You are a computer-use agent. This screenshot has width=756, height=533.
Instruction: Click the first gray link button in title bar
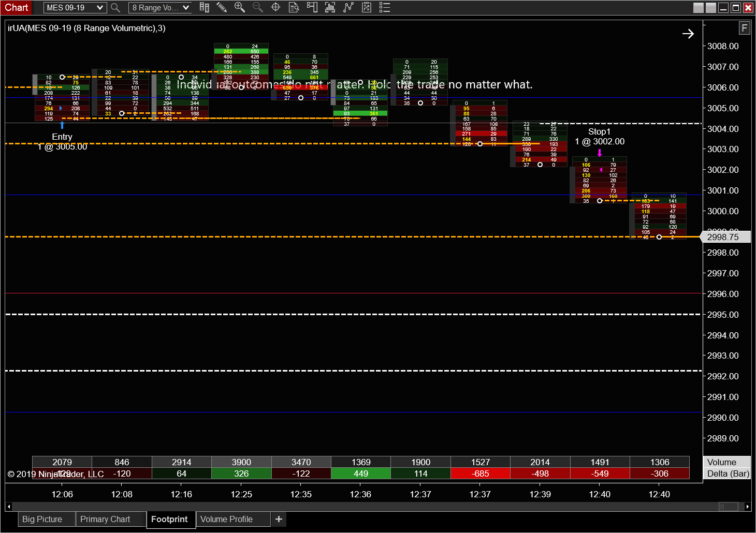(699, 8)
